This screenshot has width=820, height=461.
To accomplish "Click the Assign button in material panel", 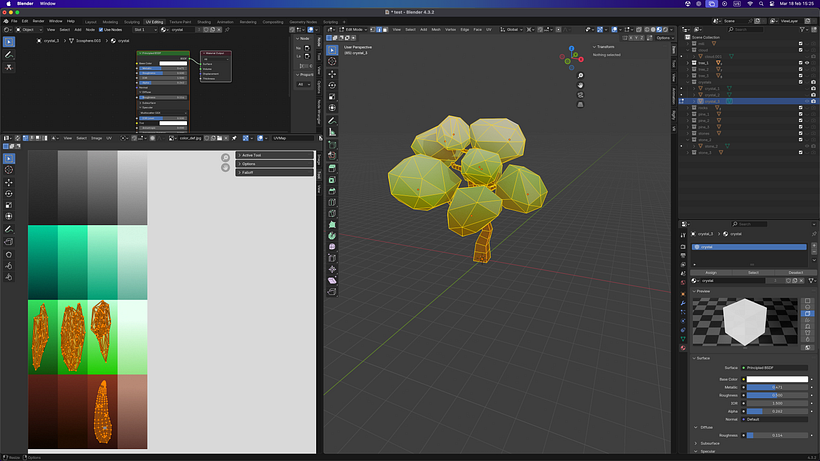I will tap(711, 271).
